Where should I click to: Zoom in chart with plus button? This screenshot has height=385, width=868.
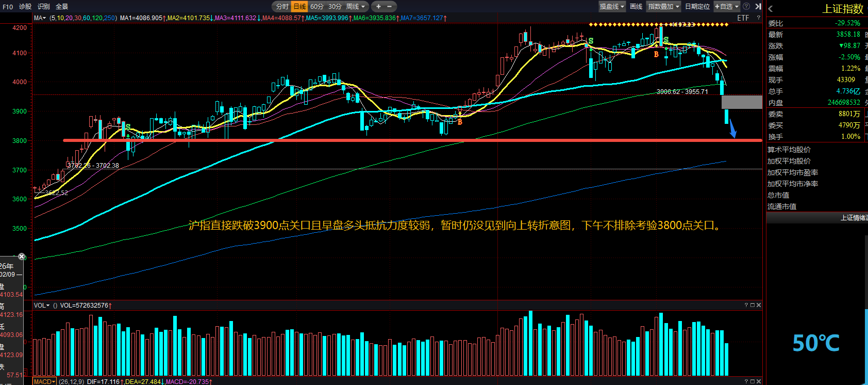(378, 7)
